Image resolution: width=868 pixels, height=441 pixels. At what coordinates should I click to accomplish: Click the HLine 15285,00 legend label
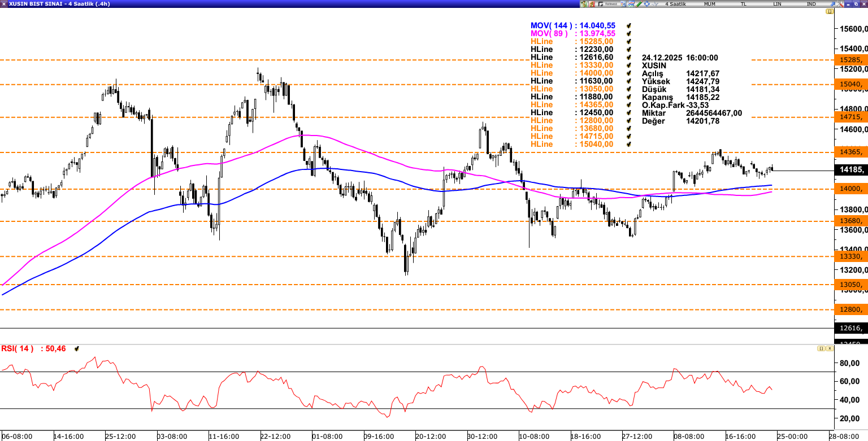572,42
